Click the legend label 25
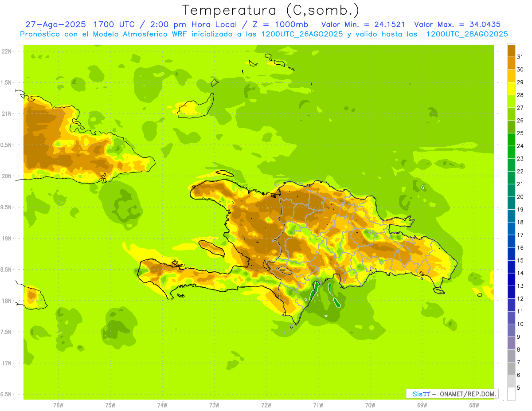This screenshot has height=411, width=532. pyautogui.click(x=520, y=133)
